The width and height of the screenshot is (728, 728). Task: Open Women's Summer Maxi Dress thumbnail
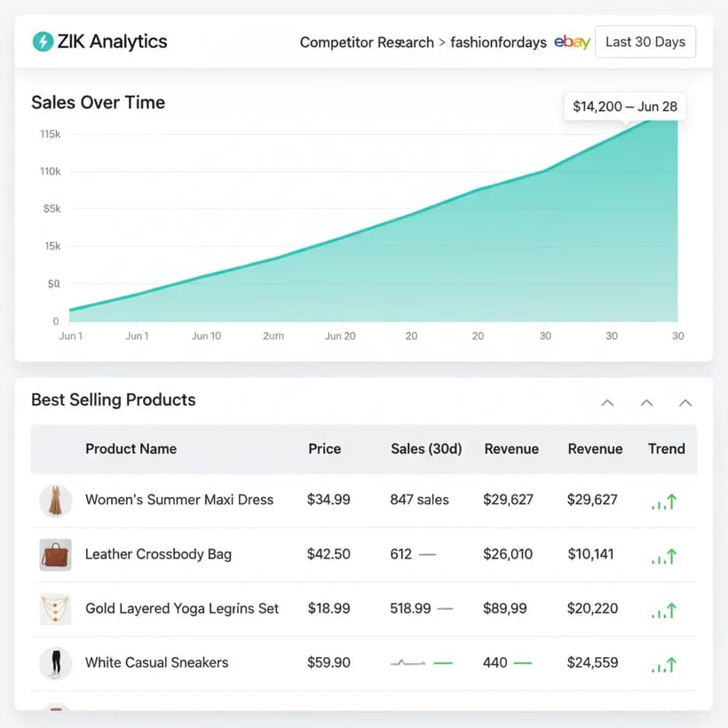point(56,501)
